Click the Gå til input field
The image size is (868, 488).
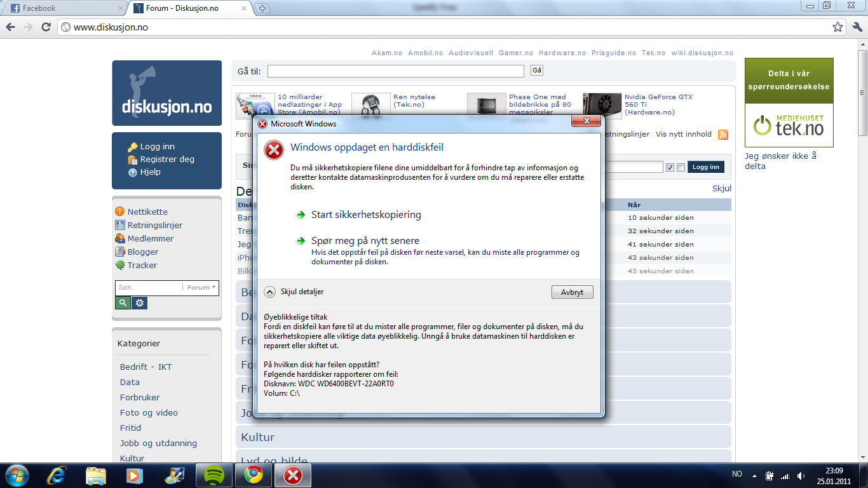395,71
